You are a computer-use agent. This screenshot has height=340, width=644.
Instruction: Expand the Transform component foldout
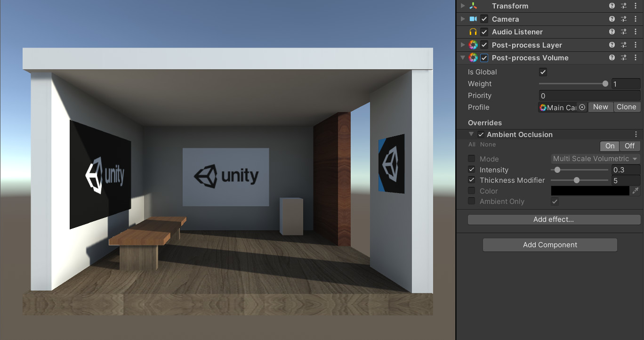463,6
